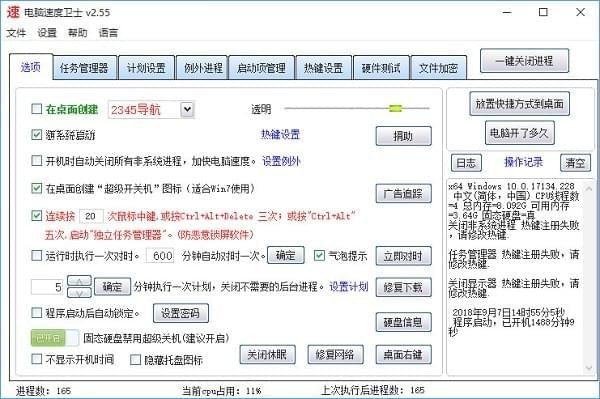Enable the 不显示开机时间 checkbox
Screen dimensions: 600x399
click(37, 359)
